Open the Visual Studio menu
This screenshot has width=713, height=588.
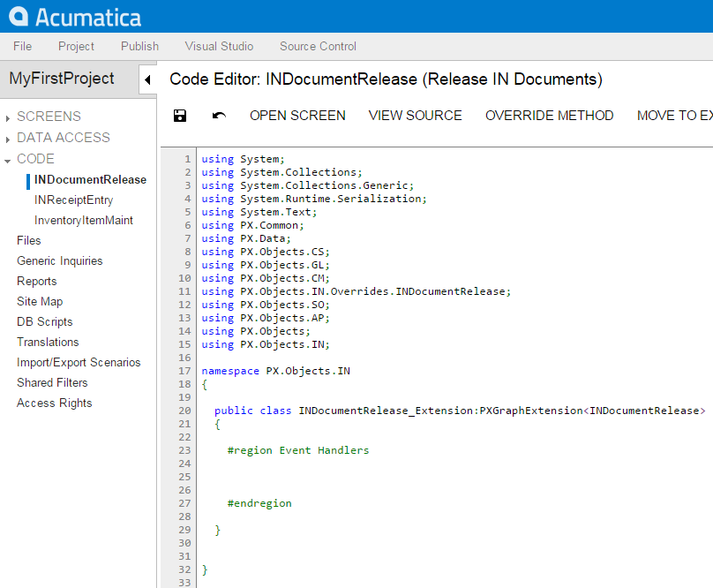(219, 46)
